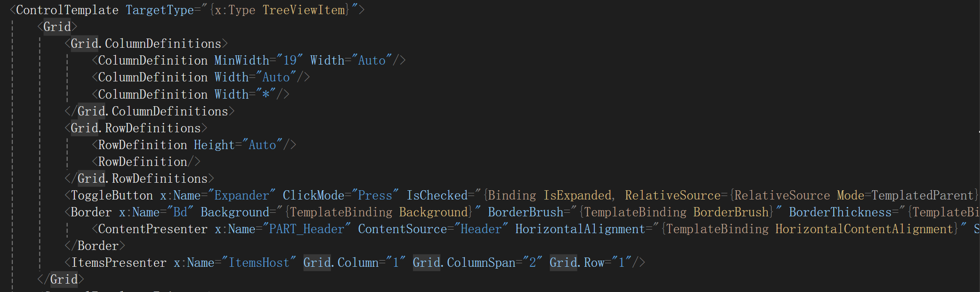Click the asterisk Width value
This screenshot has height=292, width=980.
[x=266, y=94]
